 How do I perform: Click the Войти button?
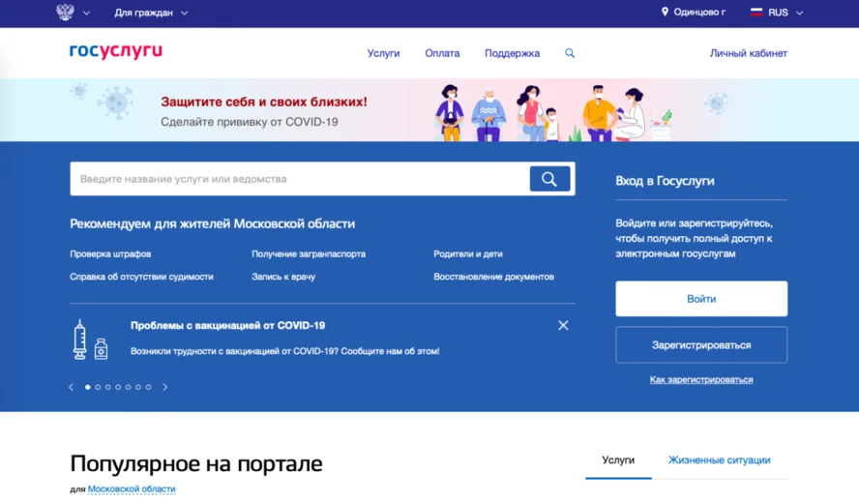pyautogui.click(x=701, y=299)
